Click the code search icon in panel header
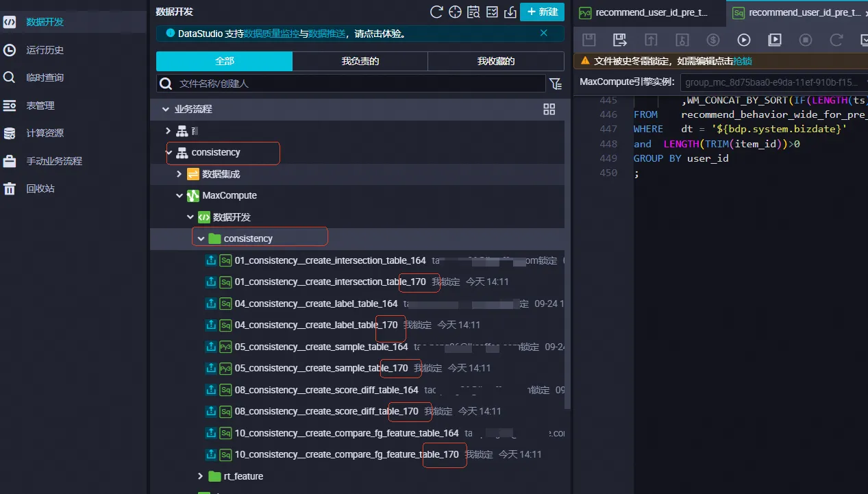 coord(473,12)
